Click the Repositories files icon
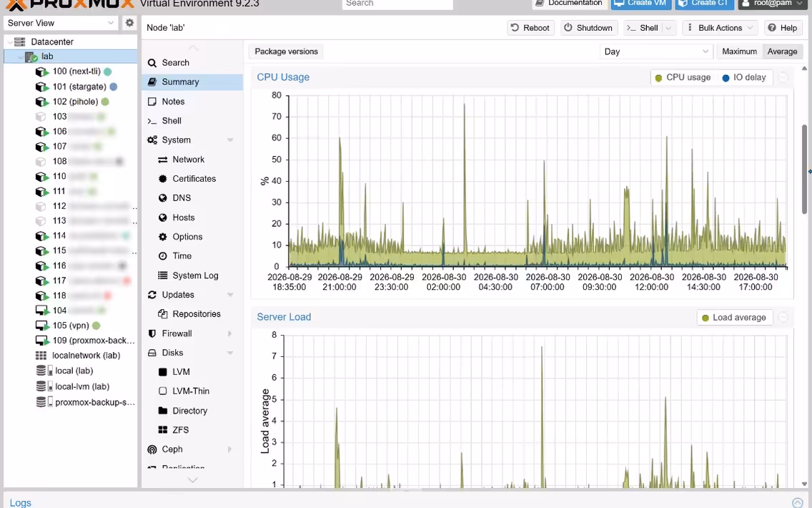The image size is (812, 508). click(162, 314)
